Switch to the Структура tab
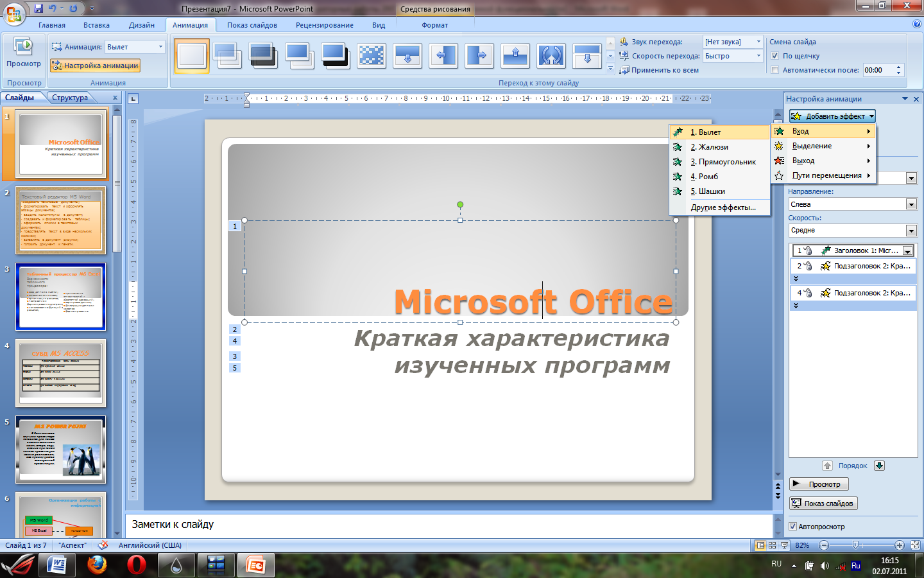The image size is (924, 578). (x=71, y=98)
